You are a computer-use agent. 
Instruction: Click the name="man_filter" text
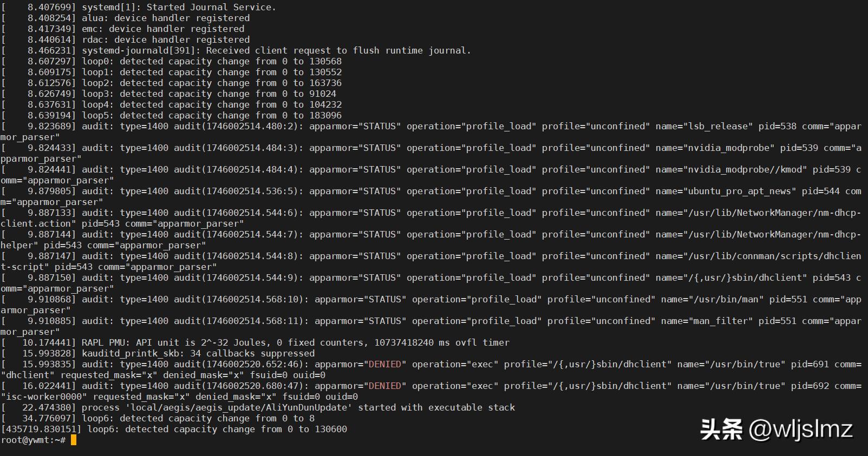[707, 321]
